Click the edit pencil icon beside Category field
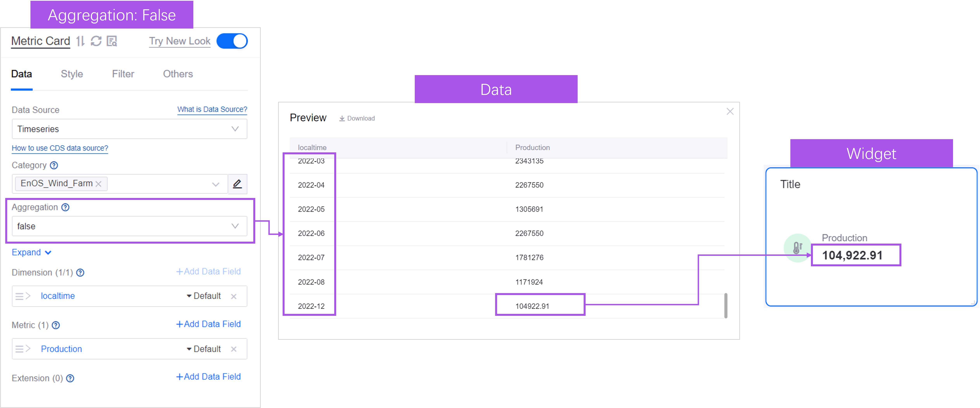 [x=237, y=184]
